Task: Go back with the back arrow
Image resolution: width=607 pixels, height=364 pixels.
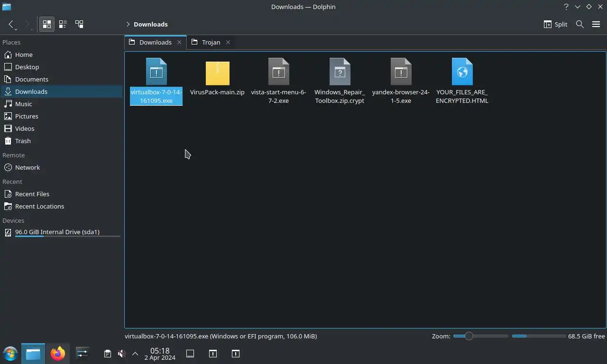Action: click(x=11, y=24)
